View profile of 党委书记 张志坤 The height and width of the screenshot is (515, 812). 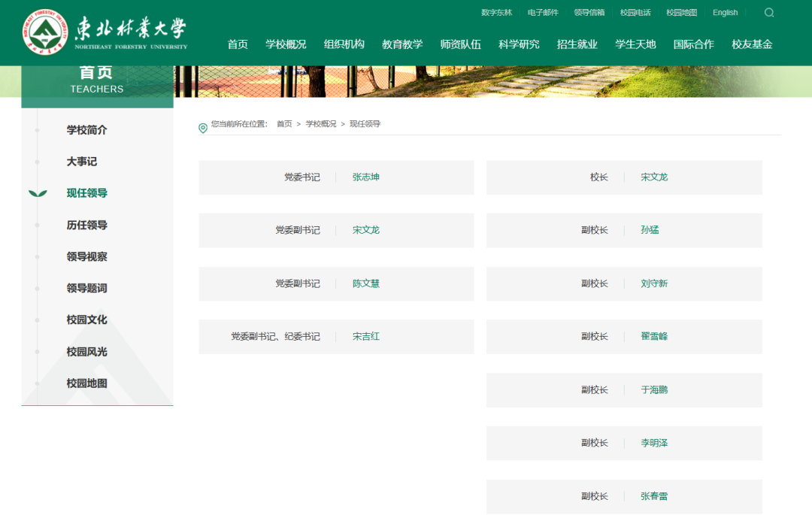pos(366,177)
